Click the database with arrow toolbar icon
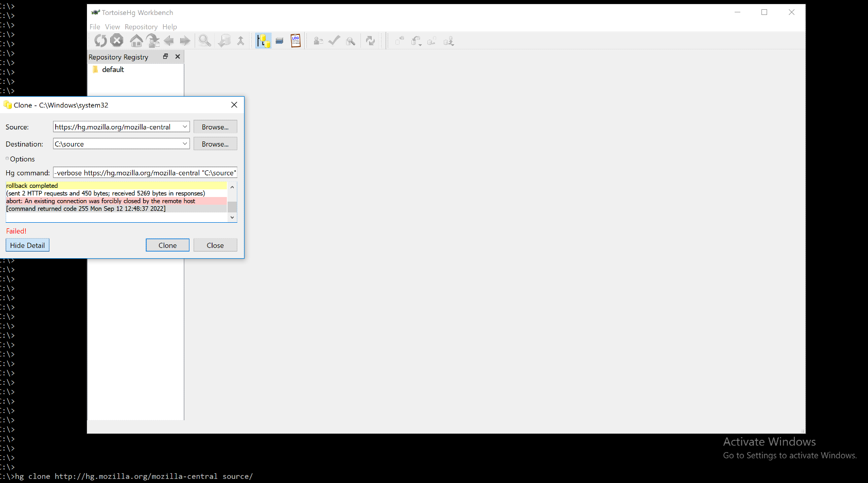 click(x=224, y=41)
